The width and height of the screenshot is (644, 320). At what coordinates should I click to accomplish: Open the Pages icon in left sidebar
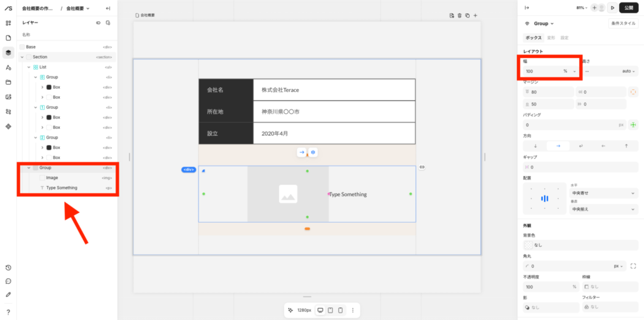point(8,38)
